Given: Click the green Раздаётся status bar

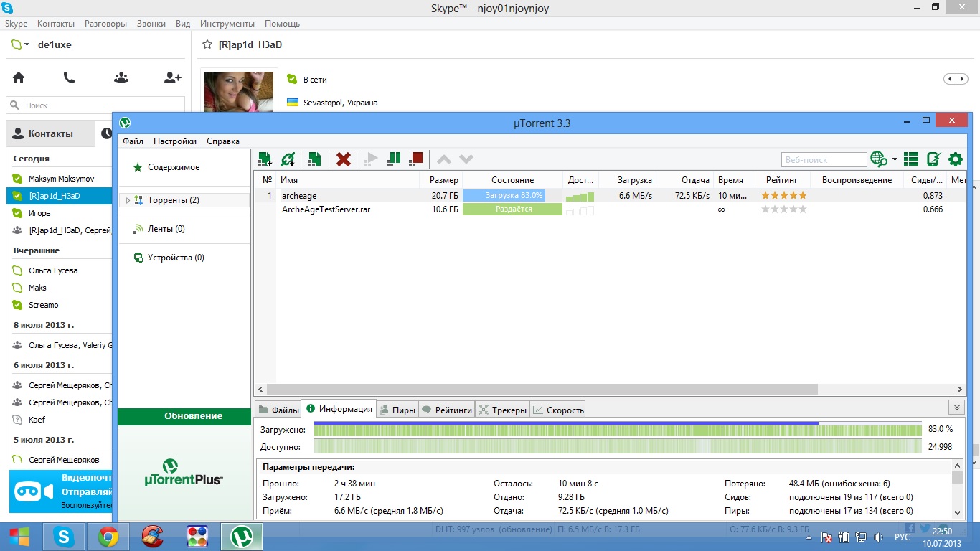Looking at the screenshot, I should [512, 209].
